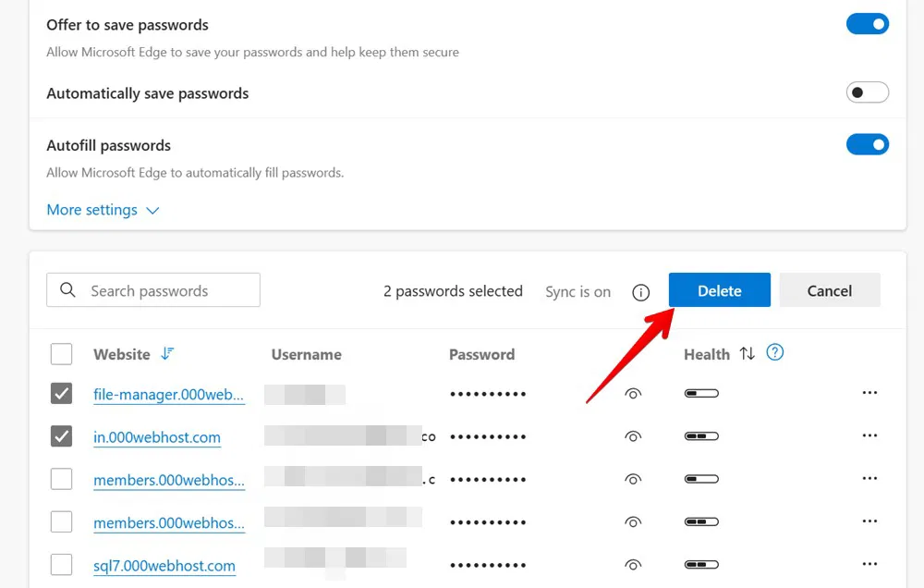Click the Sync info icon
Viewport: 924px width, 588px height.
click(x=641, y=292)
